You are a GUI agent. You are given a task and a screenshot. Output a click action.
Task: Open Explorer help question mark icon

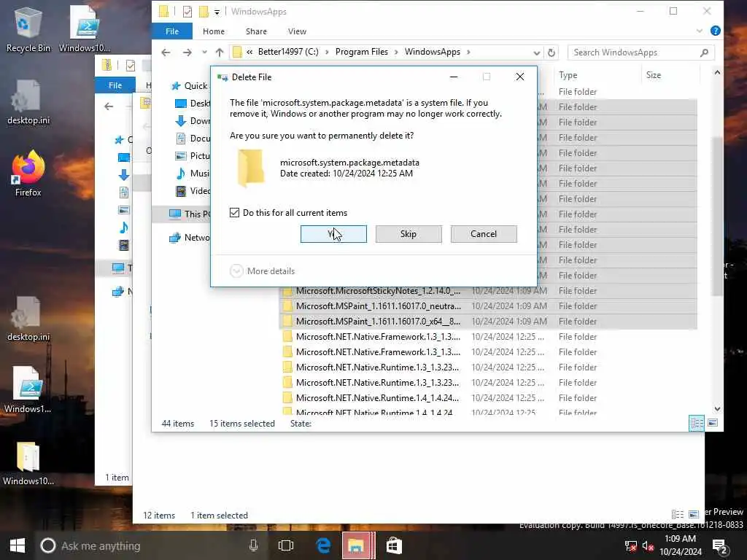click(x=715, y=31)
